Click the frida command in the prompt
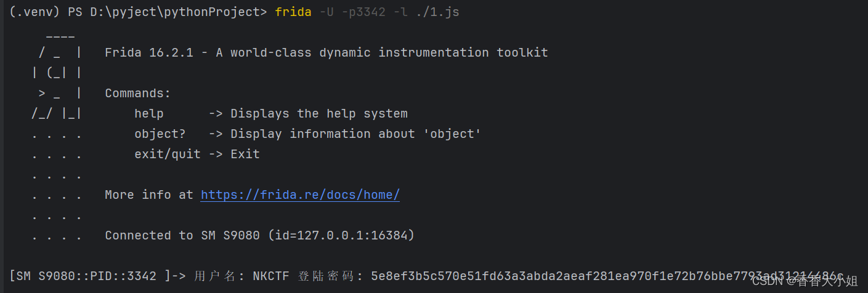The image size is (868, 293). pos(293,12)
